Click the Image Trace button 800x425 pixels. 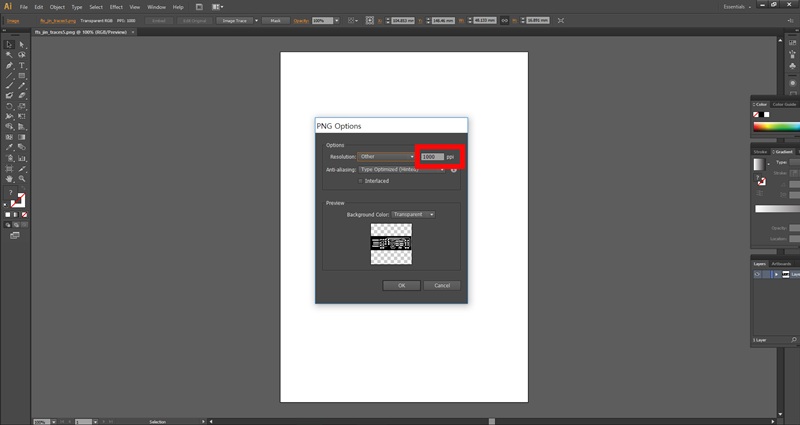[x=235, y=21]
